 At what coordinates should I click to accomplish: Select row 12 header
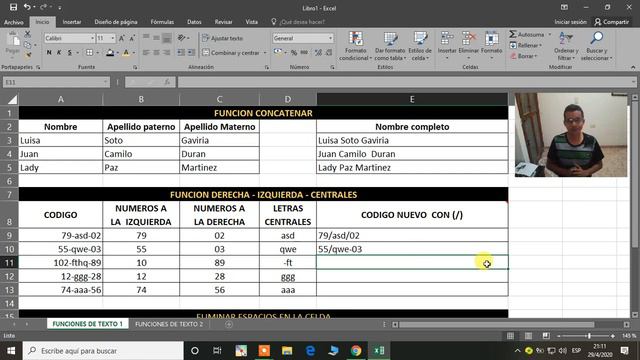tap(9, 276)
